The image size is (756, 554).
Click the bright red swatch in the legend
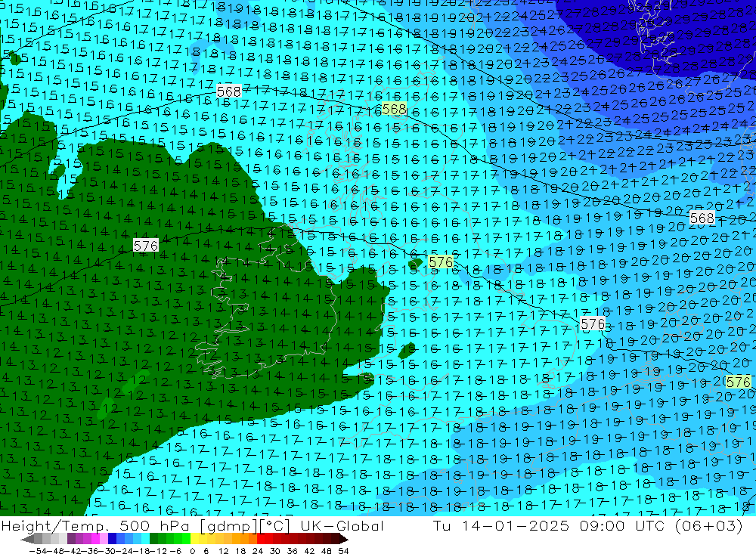pos(261,539)
